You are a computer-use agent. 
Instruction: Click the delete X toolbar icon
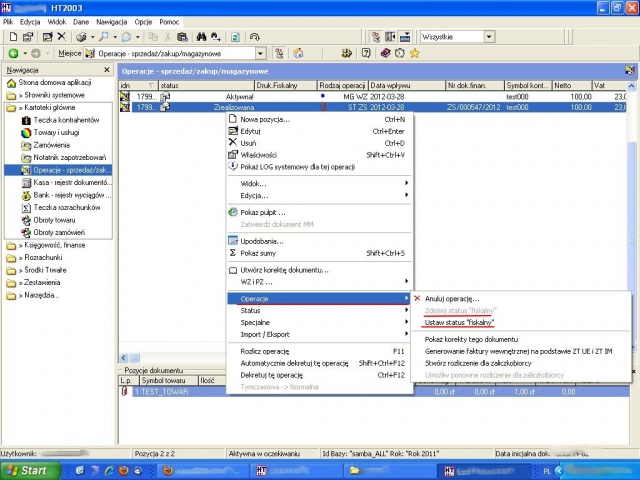[x=61, y=37]
